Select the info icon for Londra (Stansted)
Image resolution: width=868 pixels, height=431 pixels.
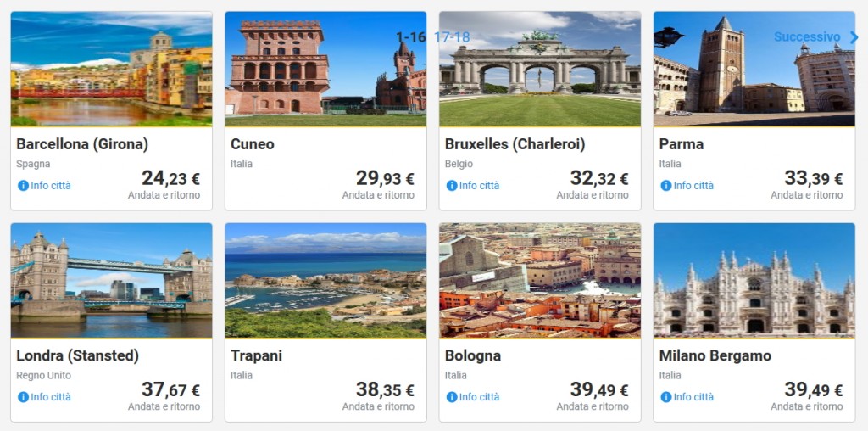(x=23, y=397)
